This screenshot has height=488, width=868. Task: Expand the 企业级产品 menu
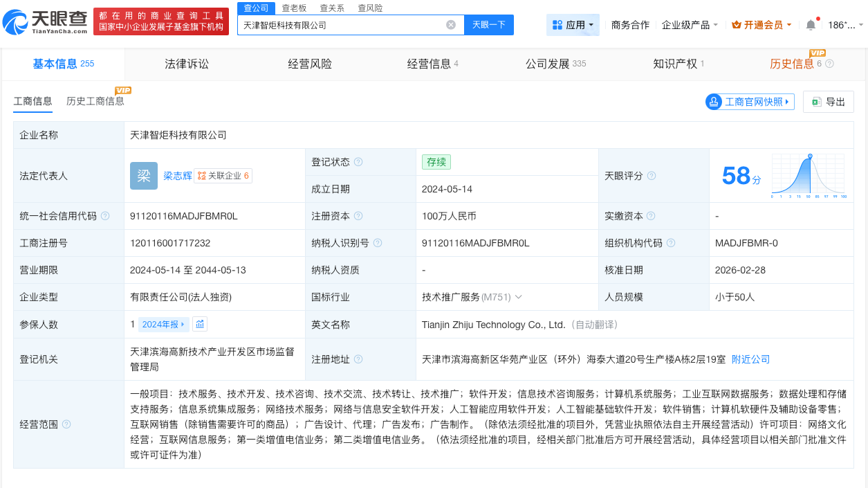[x=690, y=25]
